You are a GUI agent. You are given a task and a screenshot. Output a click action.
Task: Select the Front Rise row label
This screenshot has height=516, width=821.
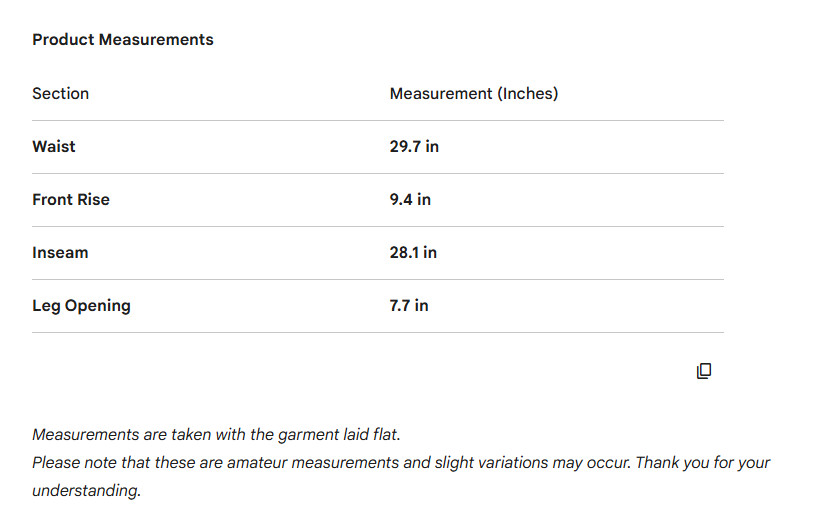point(71,200)
